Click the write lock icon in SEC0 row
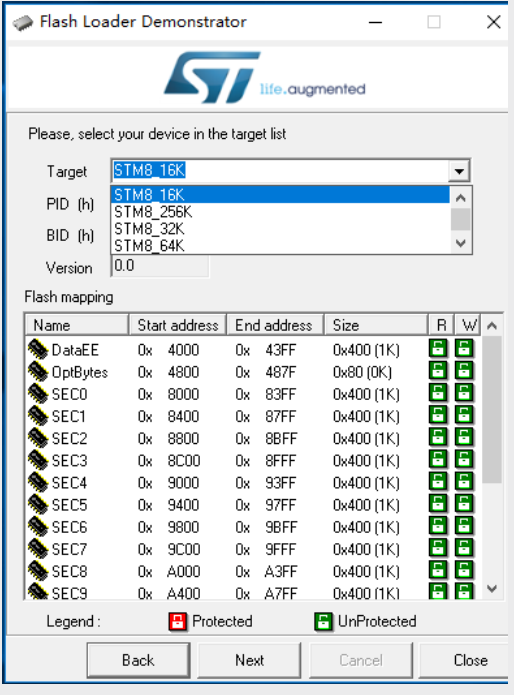The height and width of the screenshot is (695, 514). click(464, 393)
